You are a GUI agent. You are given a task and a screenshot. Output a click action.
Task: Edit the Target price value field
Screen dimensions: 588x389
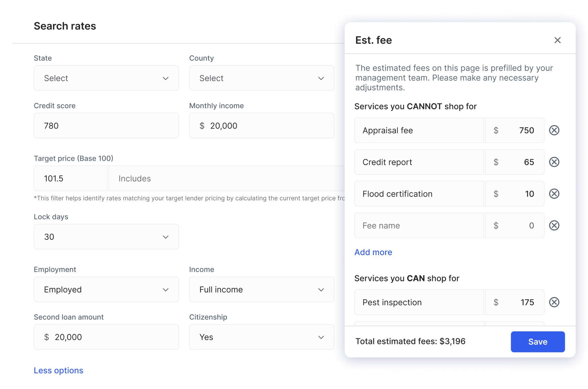click(71, 179)
